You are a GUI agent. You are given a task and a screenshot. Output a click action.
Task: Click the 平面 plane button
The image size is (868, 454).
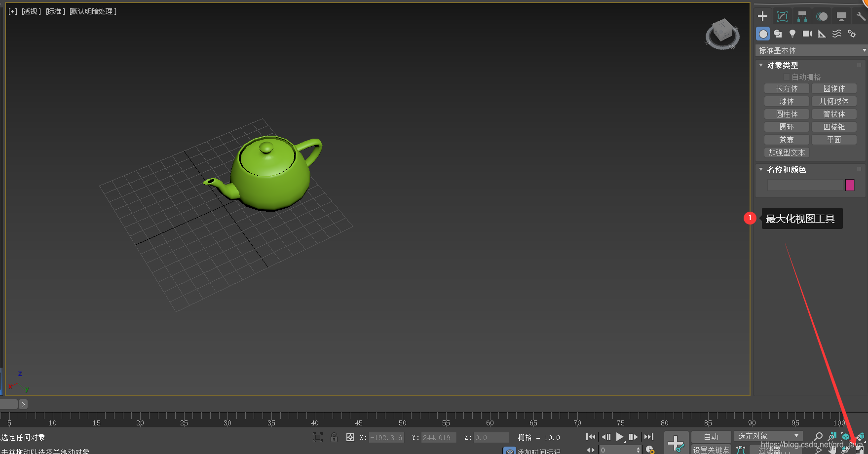[834, 140]
